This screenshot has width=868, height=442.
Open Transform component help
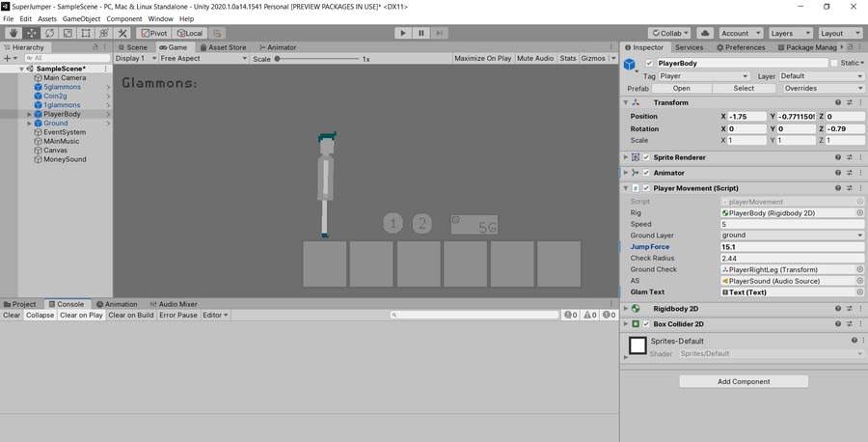click(838, 102)
